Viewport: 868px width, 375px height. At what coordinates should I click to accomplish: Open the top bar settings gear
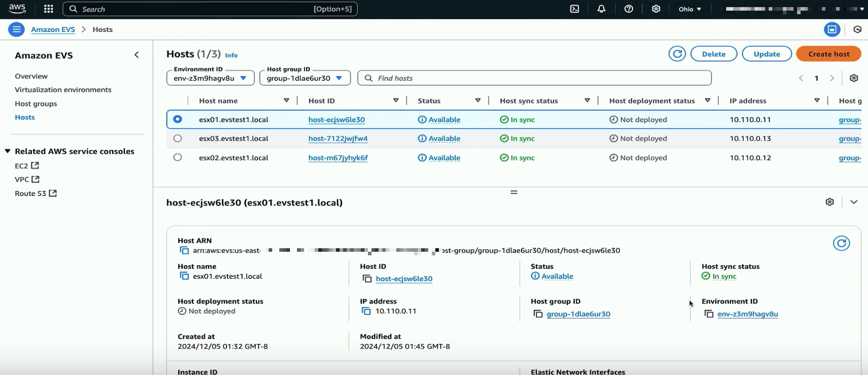[x=656, y=9]
